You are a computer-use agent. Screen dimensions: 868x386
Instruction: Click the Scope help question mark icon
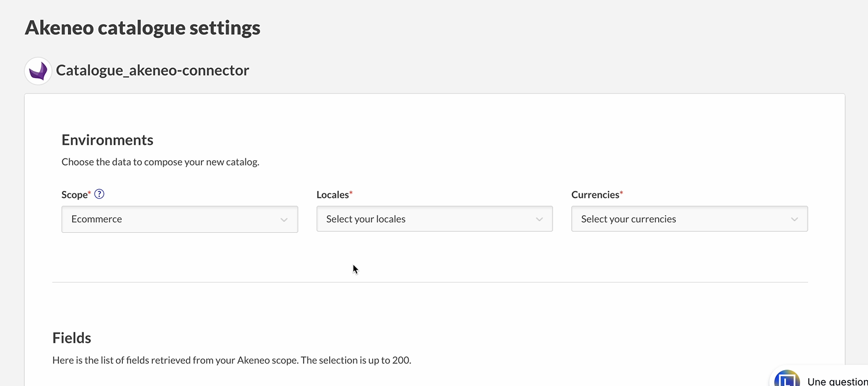click(x=99, y=194)
